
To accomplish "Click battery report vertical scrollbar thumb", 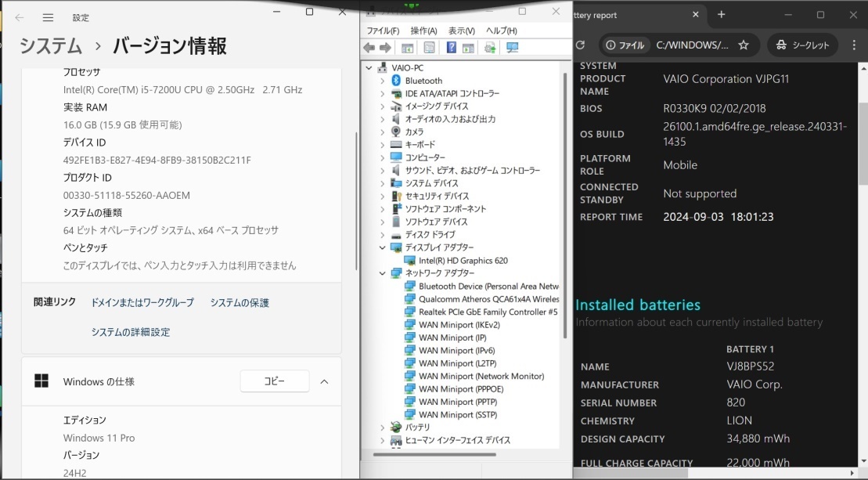I will (x=863, y=144).
